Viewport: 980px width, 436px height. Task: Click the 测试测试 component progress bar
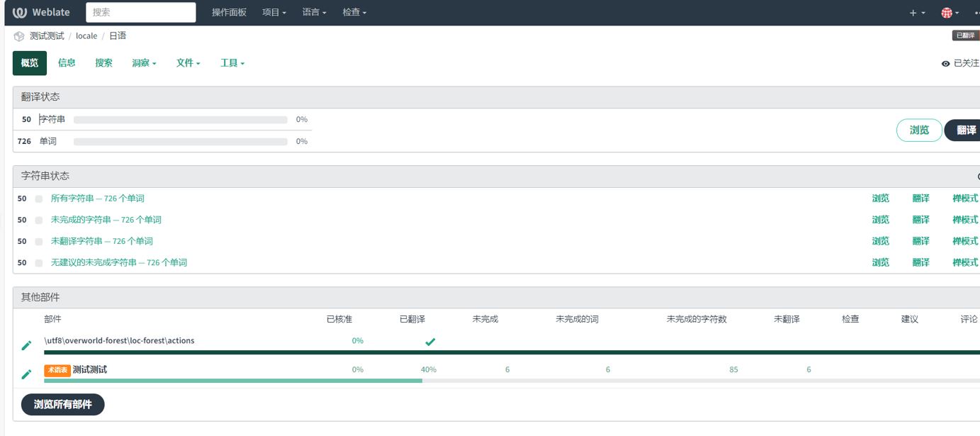pyautogui.click(x=283, y=381)
